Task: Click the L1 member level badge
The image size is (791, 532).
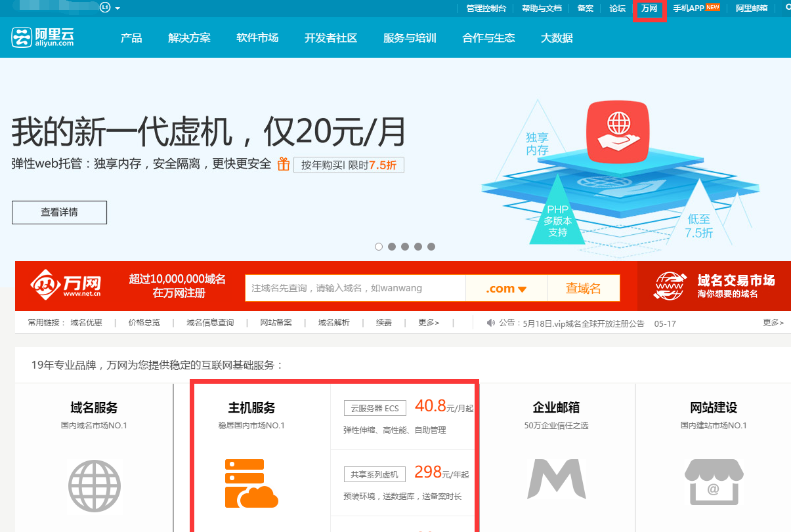Action: pos(105,8)
